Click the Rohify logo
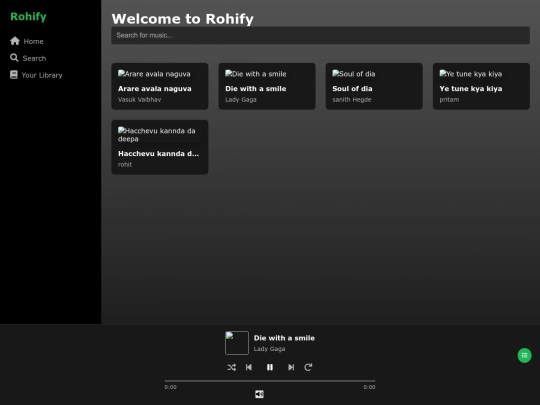Screen dimensions: 540x405 point(28,17)
